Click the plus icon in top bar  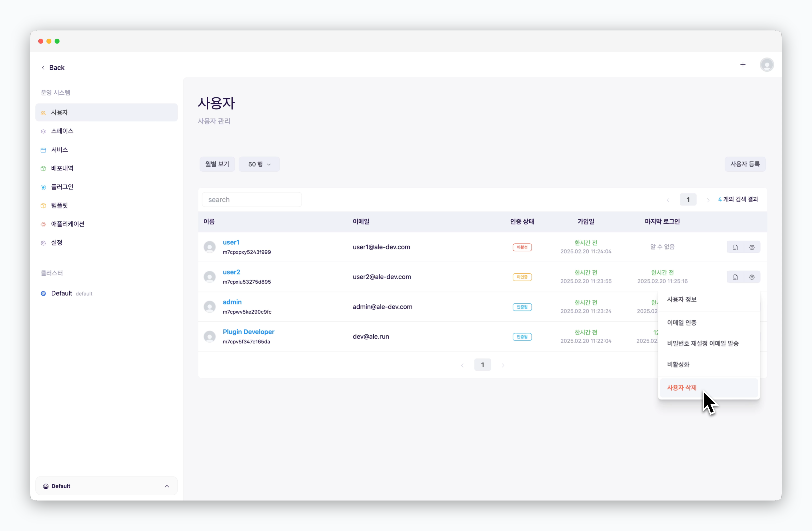point(743,65)
